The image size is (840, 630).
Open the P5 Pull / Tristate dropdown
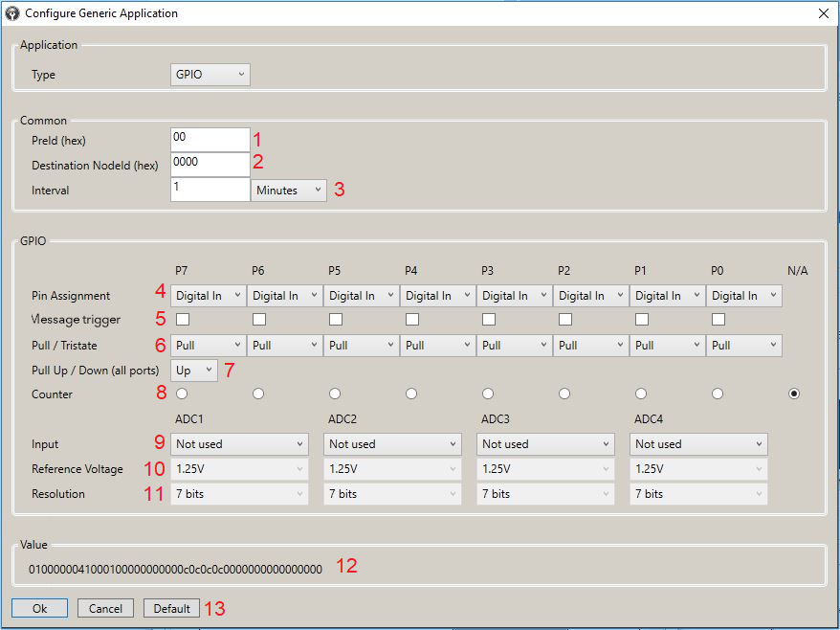(362, 346)
